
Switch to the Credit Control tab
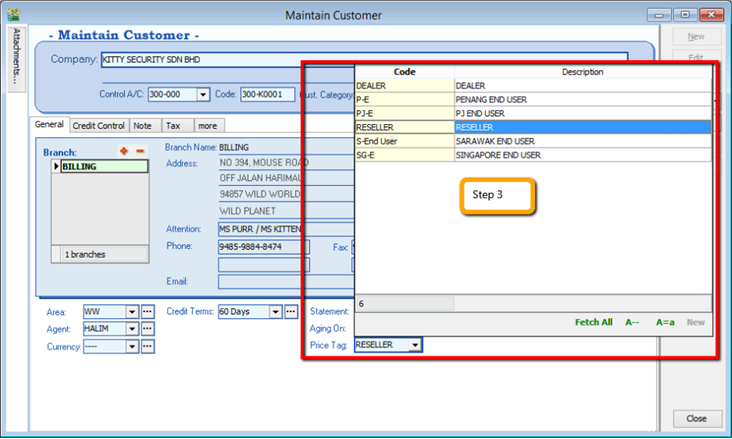(99, 126)
